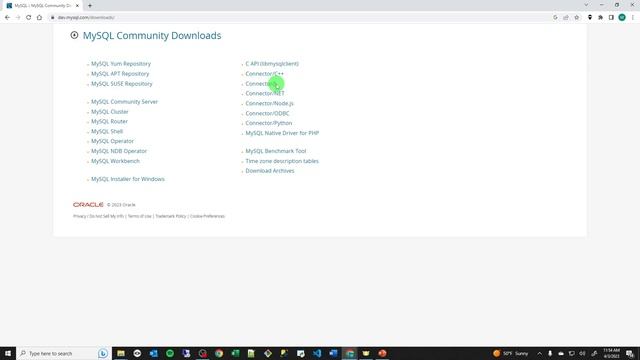Open Spotify from the taskbar
640x360 pixels.
point(170,353)
